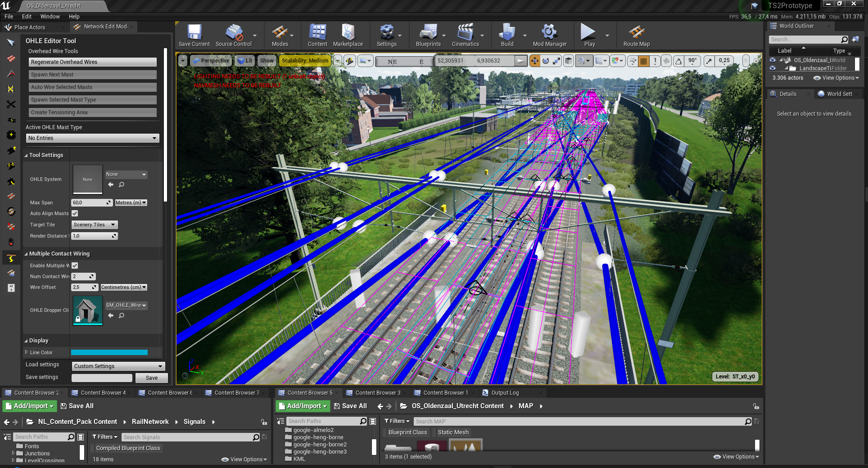Viewport: 868px width, 468px height.
Task: Open the File menu
Action: click(9, 16)
